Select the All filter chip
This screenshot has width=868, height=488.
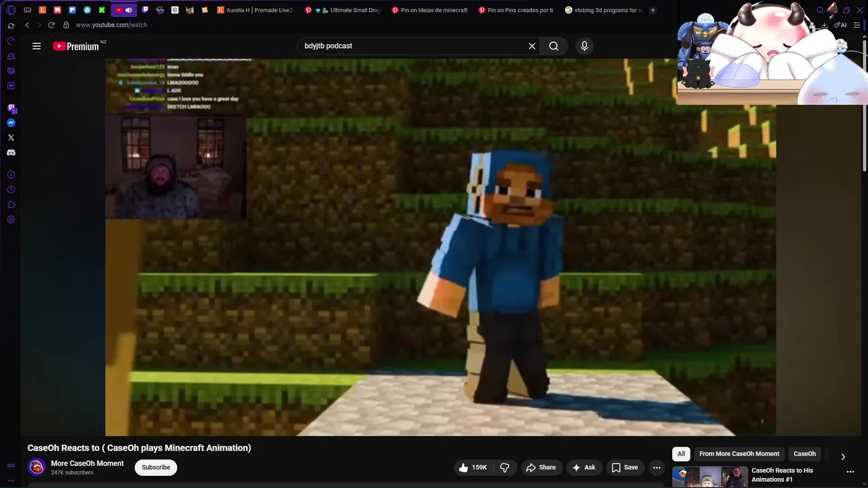(681, 454)
